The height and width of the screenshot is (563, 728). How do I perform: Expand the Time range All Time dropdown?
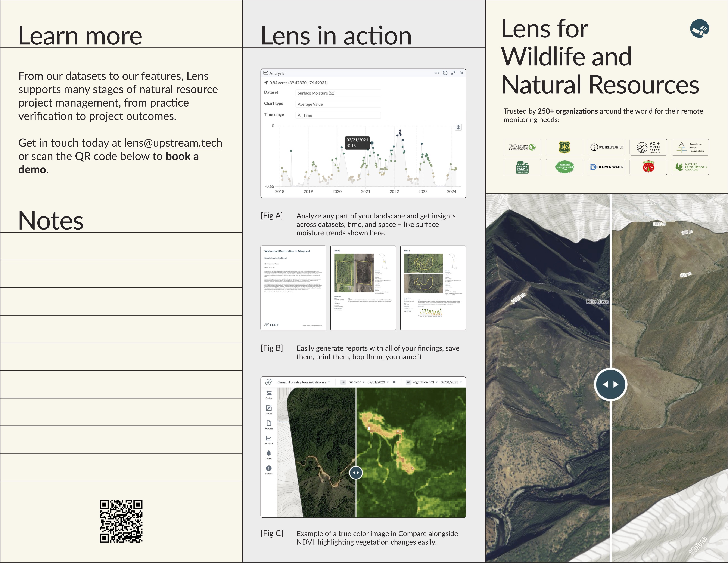[x=338, y=115]
